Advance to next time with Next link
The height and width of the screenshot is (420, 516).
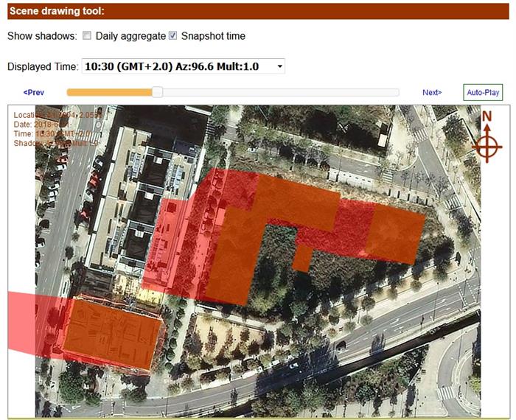[x=432, y=93]
